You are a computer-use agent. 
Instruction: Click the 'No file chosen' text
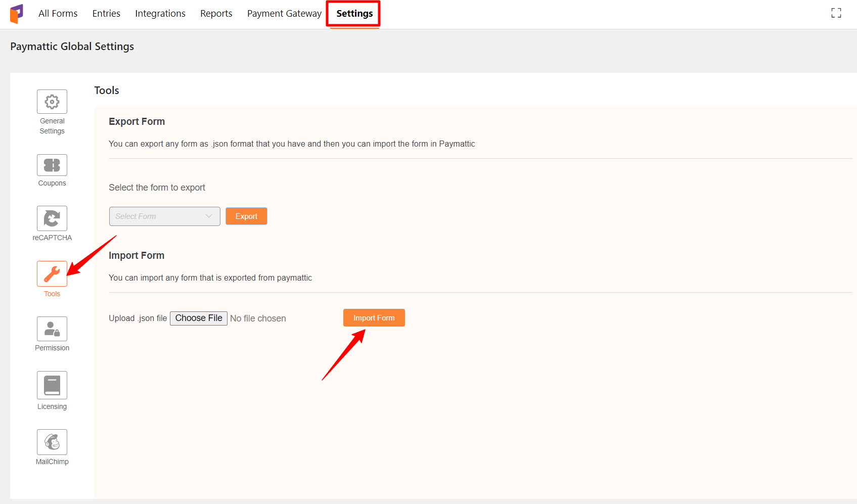pos(258,318)
